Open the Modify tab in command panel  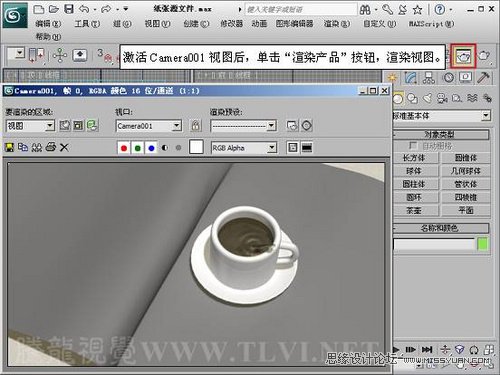coord(411,78)
